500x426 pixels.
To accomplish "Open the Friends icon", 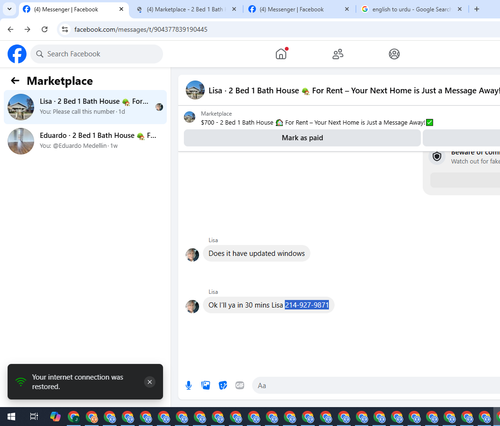I will (338, 54).
